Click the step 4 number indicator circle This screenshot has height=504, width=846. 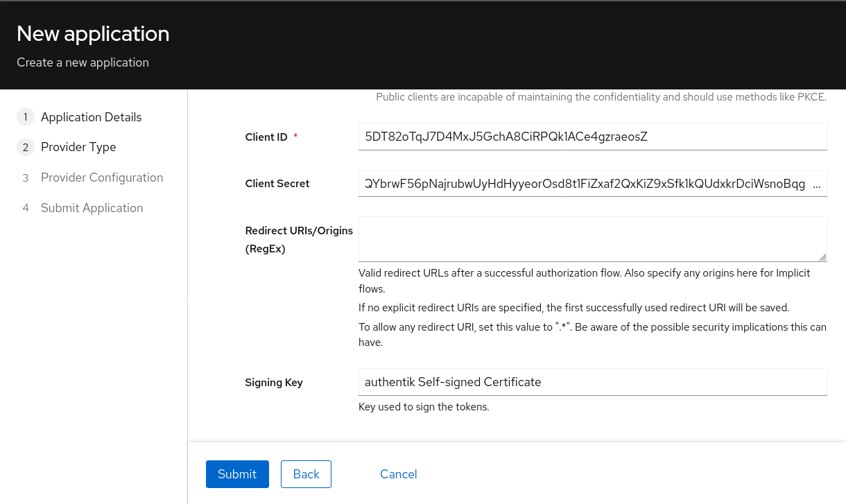click(26, 208)
